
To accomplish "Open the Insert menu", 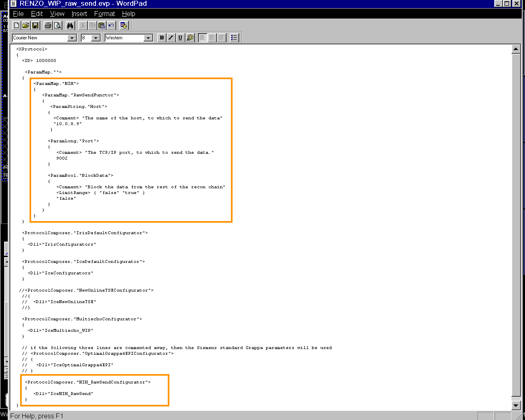I will (79, 14).
